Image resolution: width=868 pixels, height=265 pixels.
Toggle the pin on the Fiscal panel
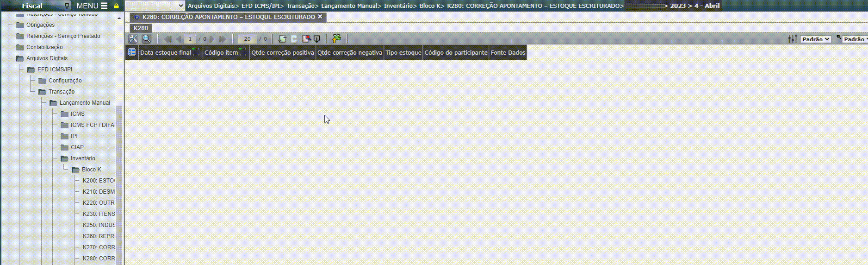tap(67, 6)
